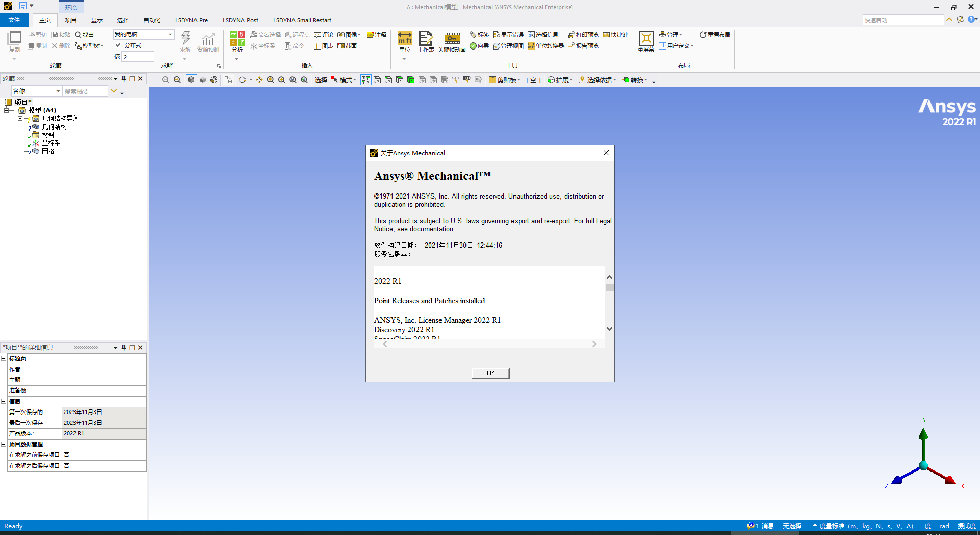Image resolution: width=980 pixels, height=535 pixels.
Task: Collapse the 标题页 section
Action: point(4,358)
